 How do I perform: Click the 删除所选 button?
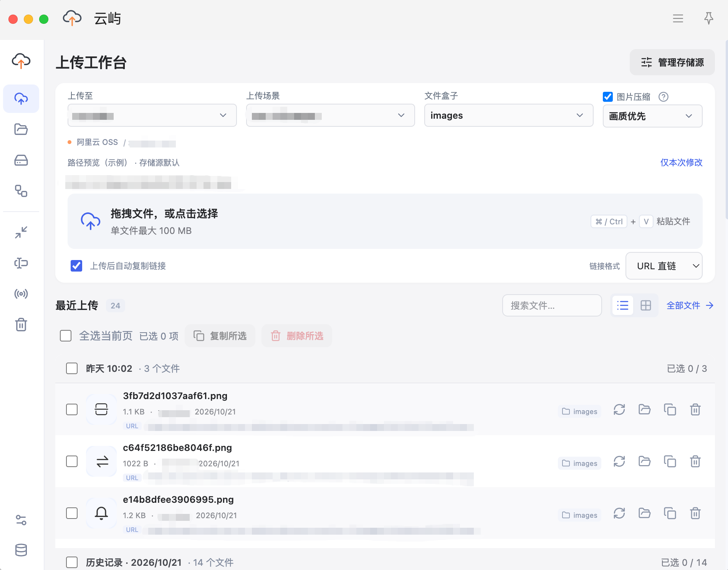point(297,336)
